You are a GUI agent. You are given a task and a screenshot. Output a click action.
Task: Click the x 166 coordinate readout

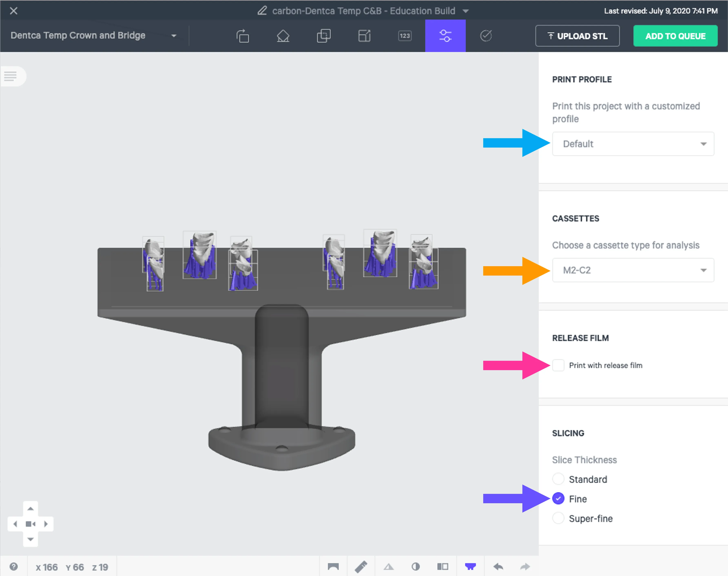(x=47, y=567)
